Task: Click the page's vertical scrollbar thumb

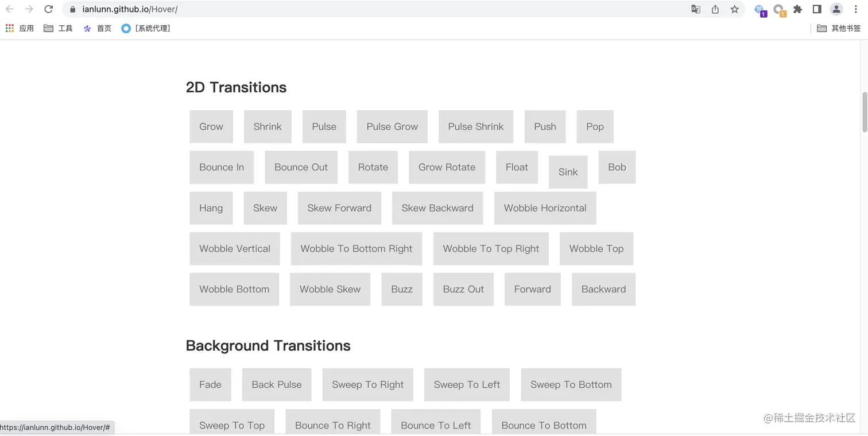Action: coord(865,112)
